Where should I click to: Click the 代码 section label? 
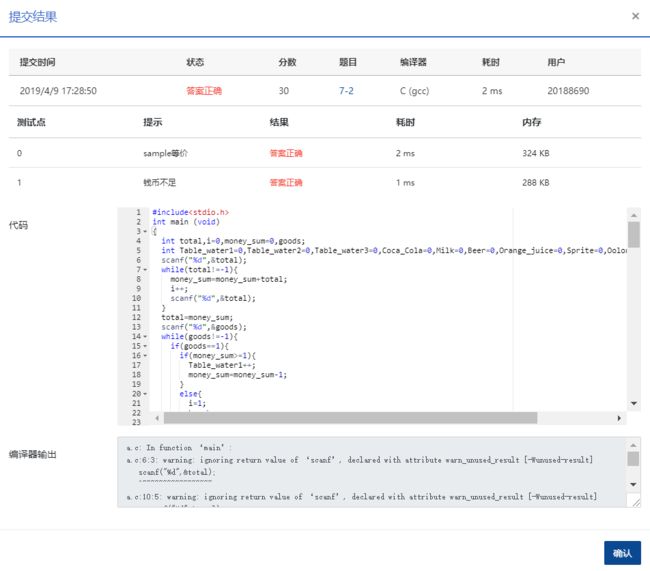tap(18, 225)
